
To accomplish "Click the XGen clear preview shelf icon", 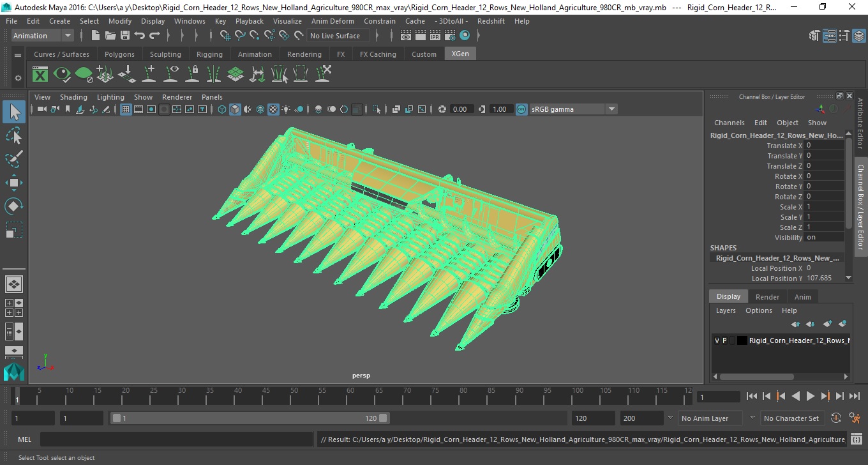I will click(84, 75).
